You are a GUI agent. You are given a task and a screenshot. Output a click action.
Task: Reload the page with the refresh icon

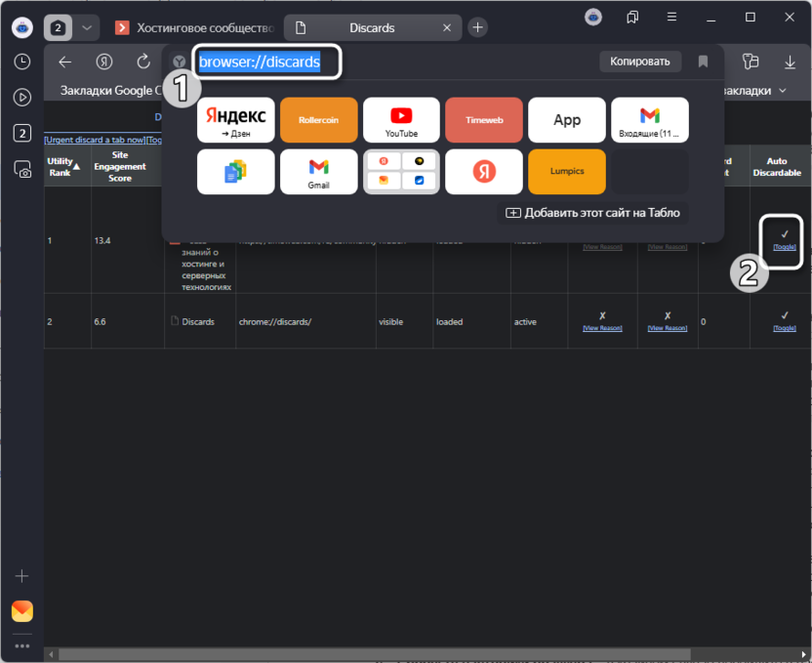tap(143, 62)
